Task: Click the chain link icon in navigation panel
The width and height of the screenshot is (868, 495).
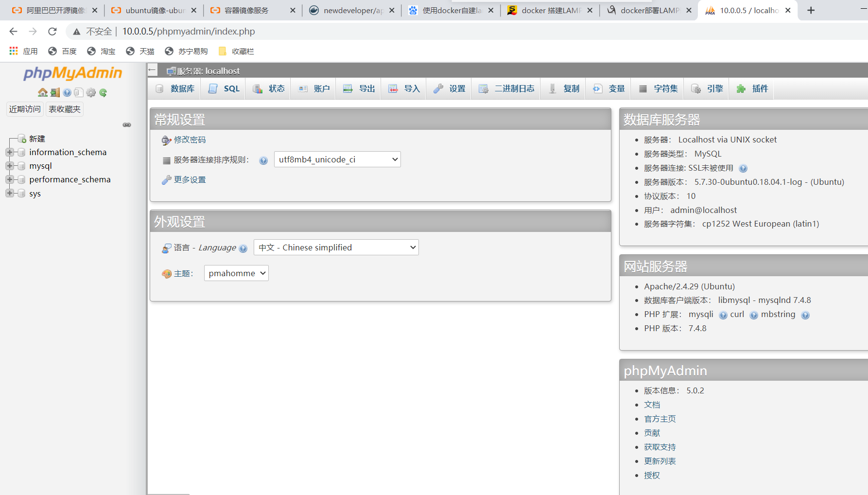Action: pos(127,125)
